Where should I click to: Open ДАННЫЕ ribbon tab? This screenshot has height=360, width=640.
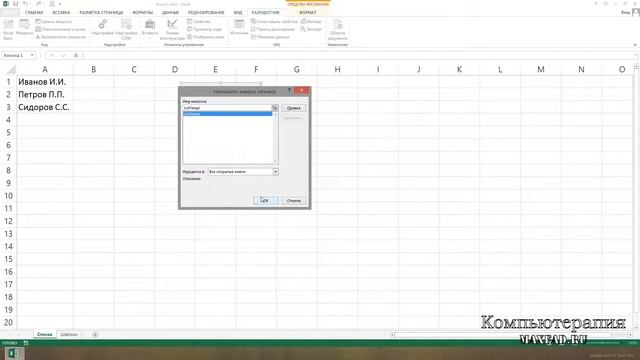(170, 13)
